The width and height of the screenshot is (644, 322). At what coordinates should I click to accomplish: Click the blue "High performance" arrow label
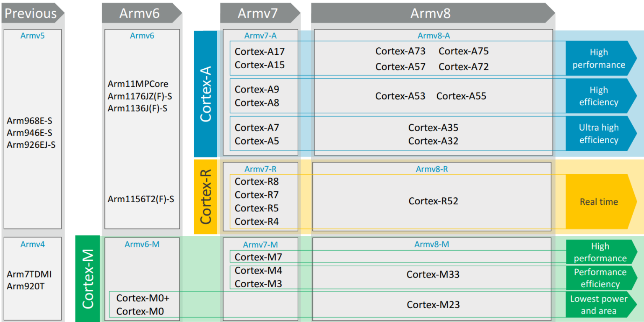[601, 58]
